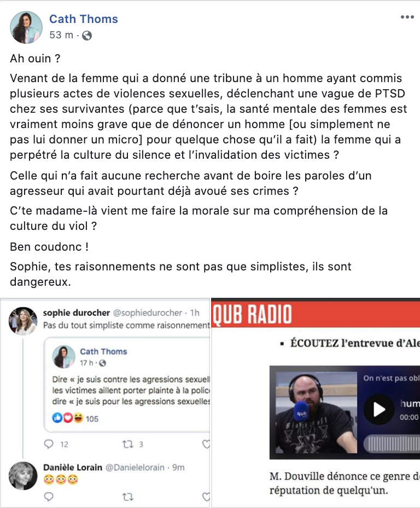
Task: Click the globe icon next to 17 h
Action: click(x=102, y=363)
